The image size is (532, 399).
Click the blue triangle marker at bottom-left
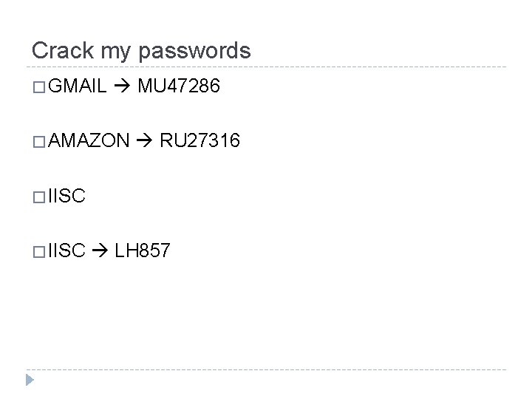pos(29,381)
